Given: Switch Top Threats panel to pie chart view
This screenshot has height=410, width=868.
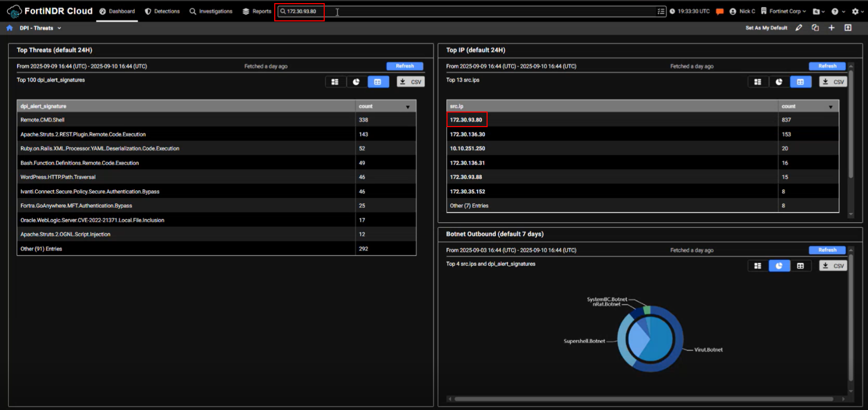Looking at the screenshot, I should pyautogui.click(x=356, y=82).
